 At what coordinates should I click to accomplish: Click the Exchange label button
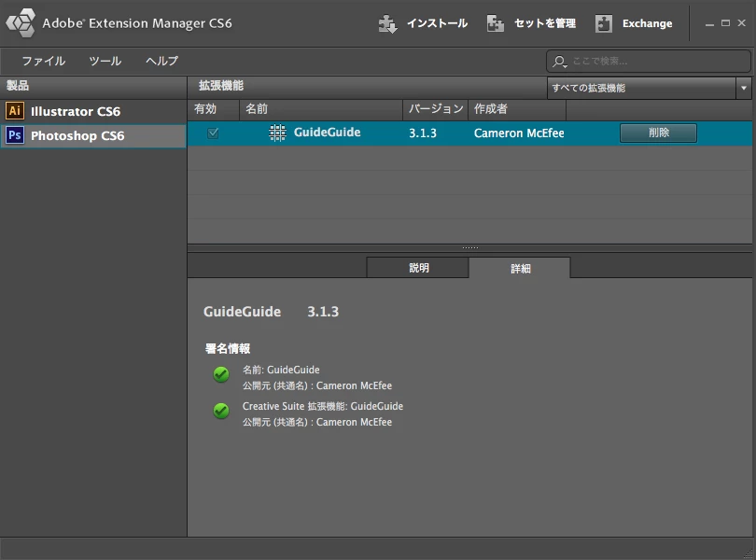pyautogui.click(x=647, y=23)
